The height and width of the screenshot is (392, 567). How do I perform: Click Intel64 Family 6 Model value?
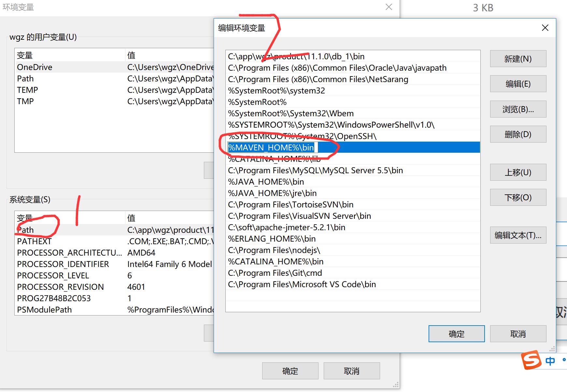pos(170,264)
